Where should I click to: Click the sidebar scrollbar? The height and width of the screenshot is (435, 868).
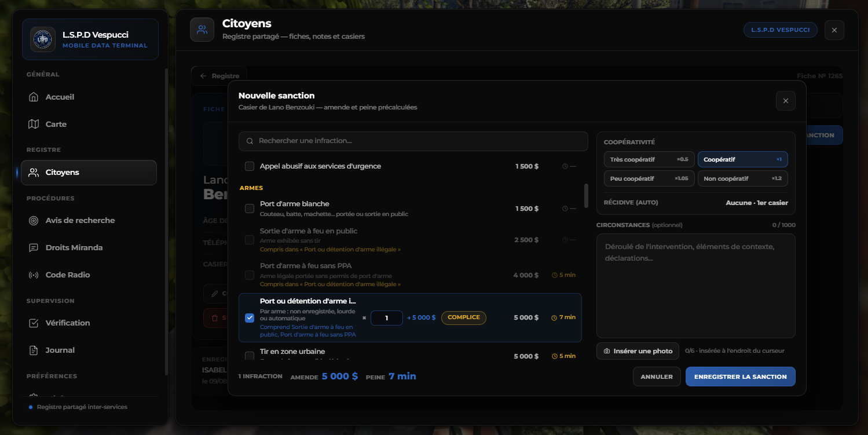point(166,221)
